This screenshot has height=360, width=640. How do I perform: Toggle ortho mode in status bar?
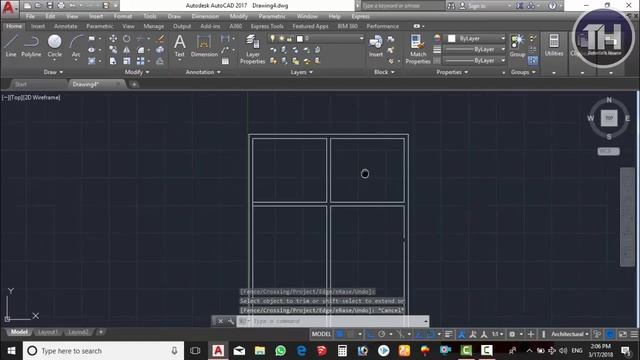pyautogui.click(x=371, y=334)
